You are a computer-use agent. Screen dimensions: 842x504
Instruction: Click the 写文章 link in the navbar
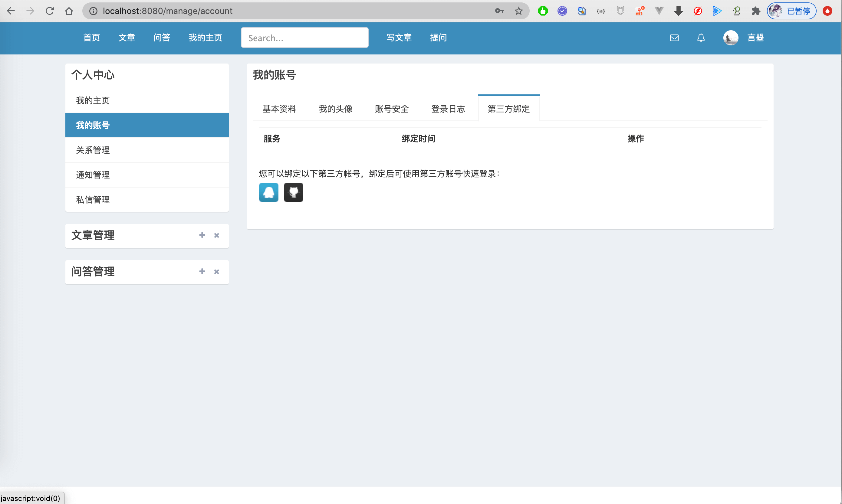click(399, 38)
